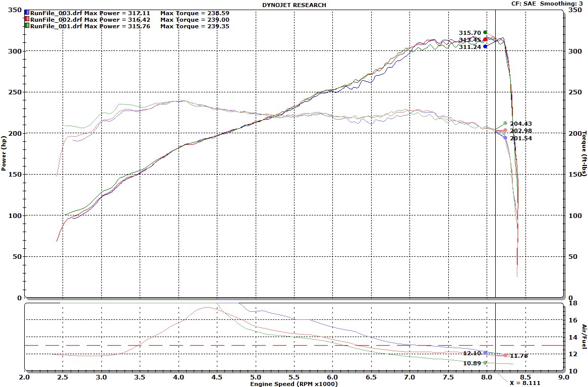
Task: Click the red torque marker at 202.98
Action: [505, 130]
